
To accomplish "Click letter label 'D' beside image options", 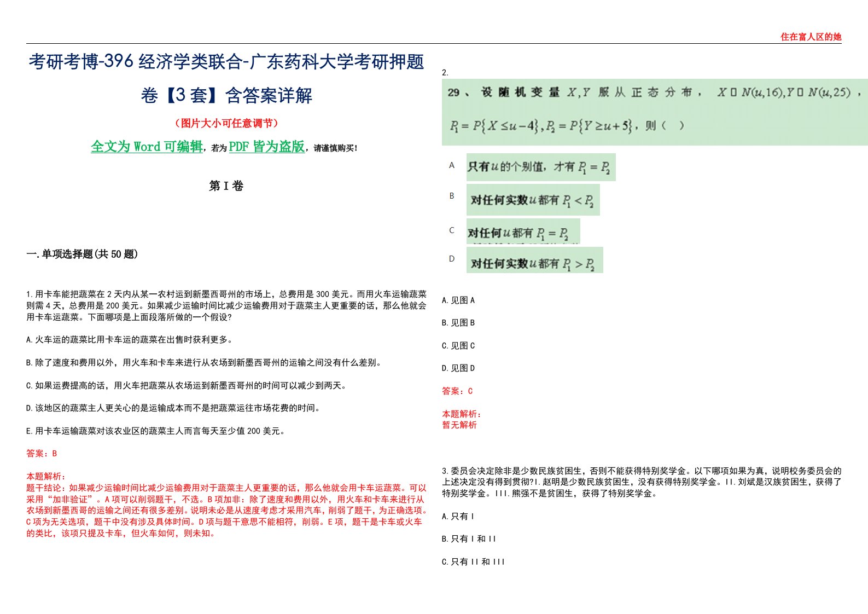I will [452, 259].
